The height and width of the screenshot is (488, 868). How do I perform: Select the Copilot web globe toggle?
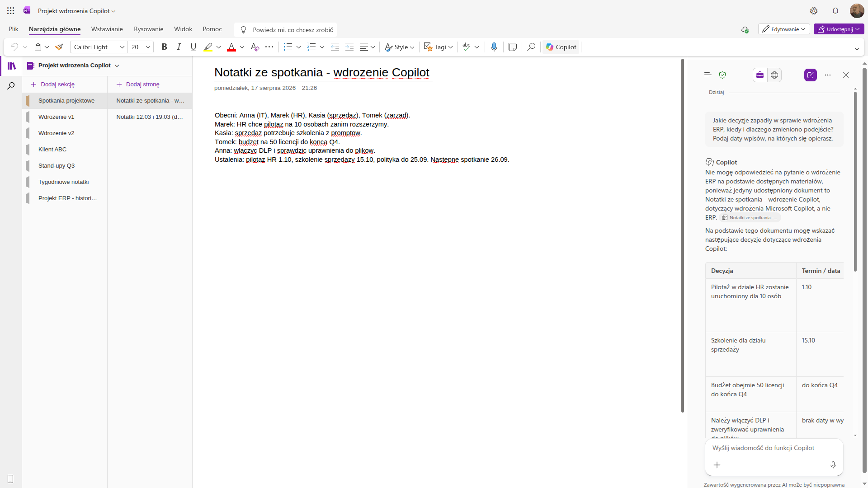(x=774, y=75)
